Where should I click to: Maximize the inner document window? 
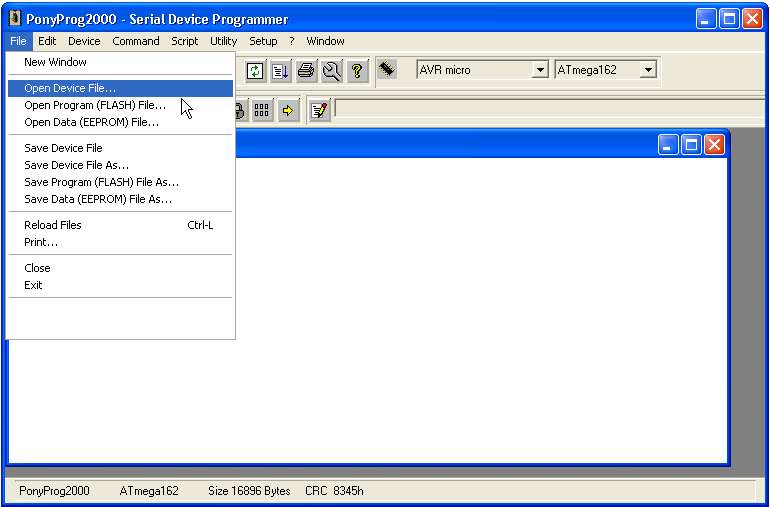click(x=691, y=145)
